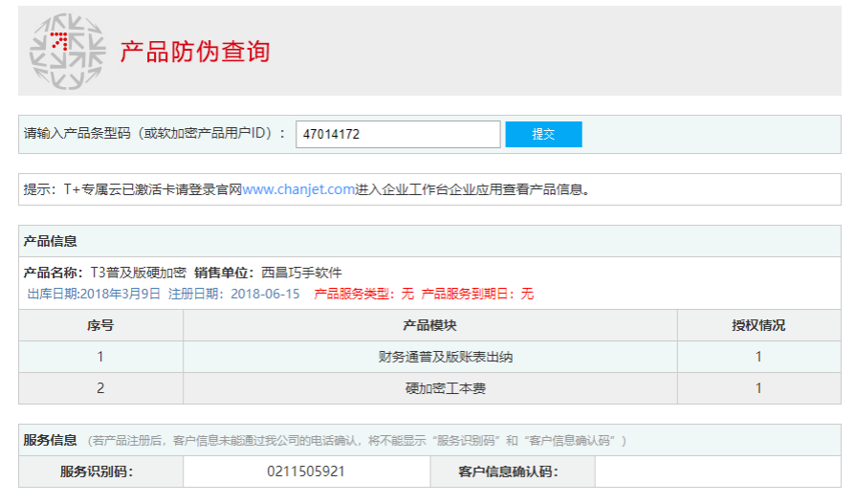Click authorization value in 硬加密工本费 row
Screen dimensions: 855x504
(759, 388)
